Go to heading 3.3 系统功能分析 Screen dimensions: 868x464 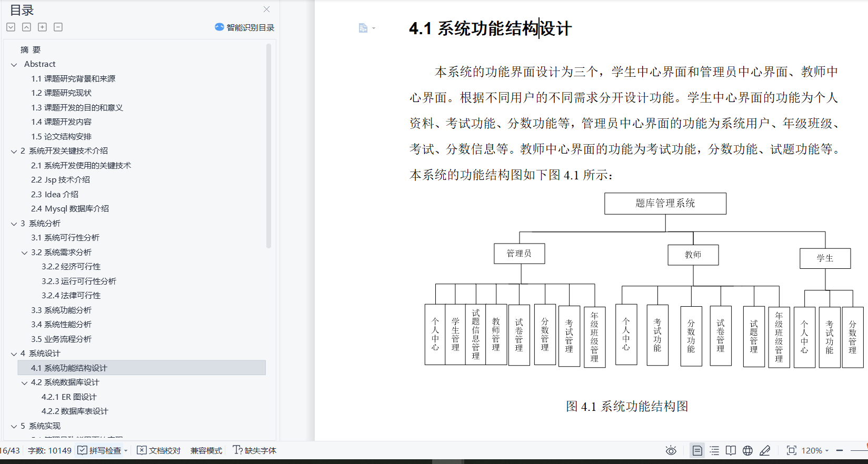[x=61, y=310]
